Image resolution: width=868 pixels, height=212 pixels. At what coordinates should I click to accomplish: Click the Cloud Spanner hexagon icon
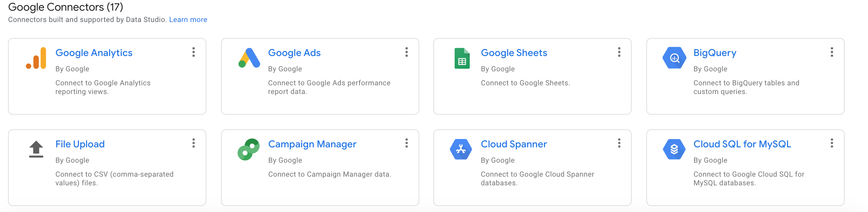pyautogui.click(x=461, y=149)
